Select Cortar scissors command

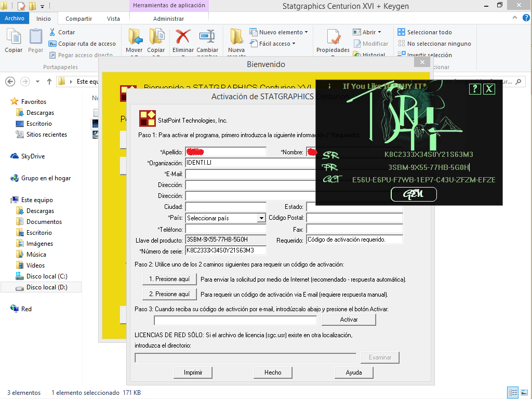[x=62, y=32]
